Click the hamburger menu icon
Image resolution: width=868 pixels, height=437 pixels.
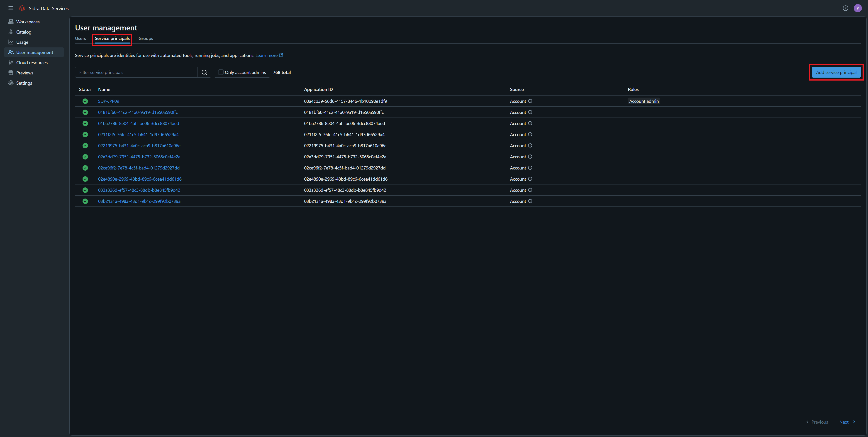click(x=11, y=8)
